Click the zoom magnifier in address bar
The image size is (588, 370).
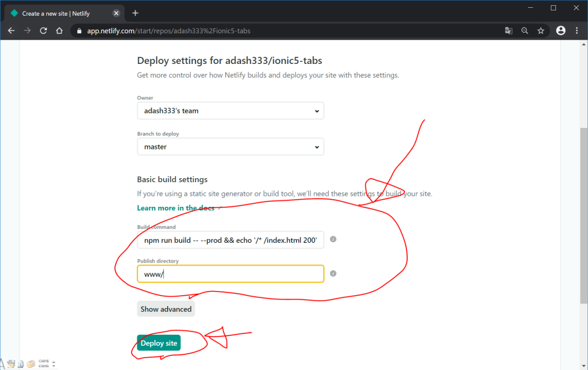524,31
